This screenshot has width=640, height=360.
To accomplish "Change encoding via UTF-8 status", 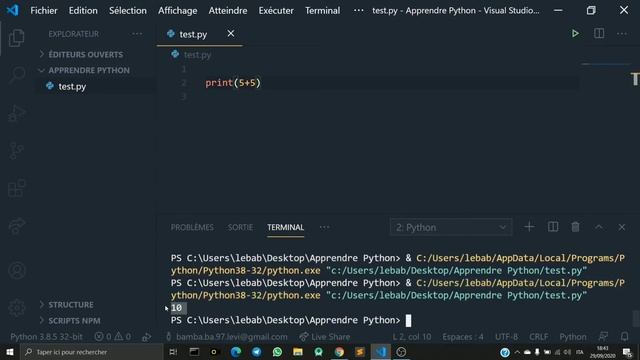I will pos(506,337).
